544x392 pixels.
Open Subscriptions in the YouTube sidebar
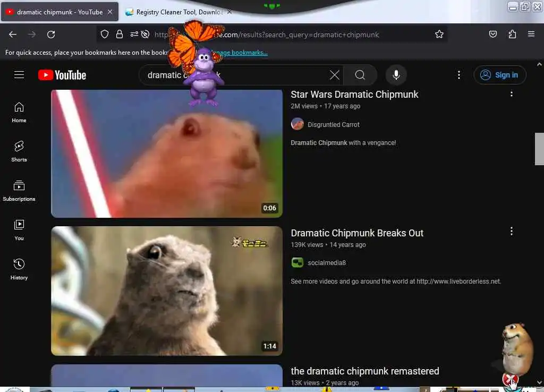click(19, 191)
